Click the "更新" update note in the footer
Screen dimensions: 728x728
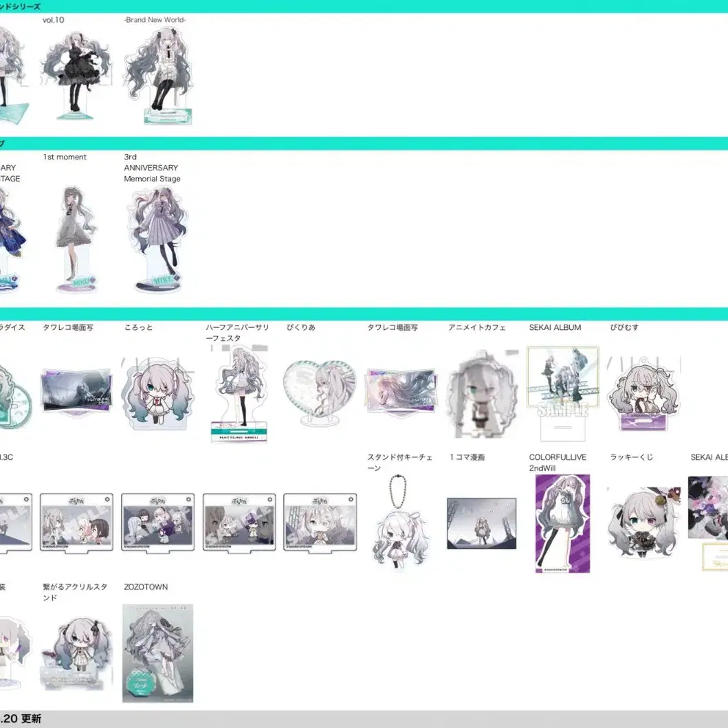31,718
